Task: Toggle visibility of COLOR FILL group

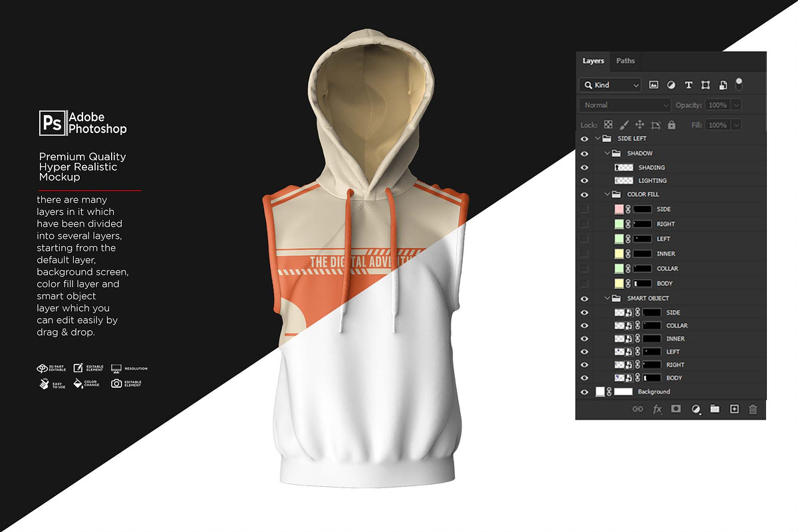Action: click(x=585, y=194)
